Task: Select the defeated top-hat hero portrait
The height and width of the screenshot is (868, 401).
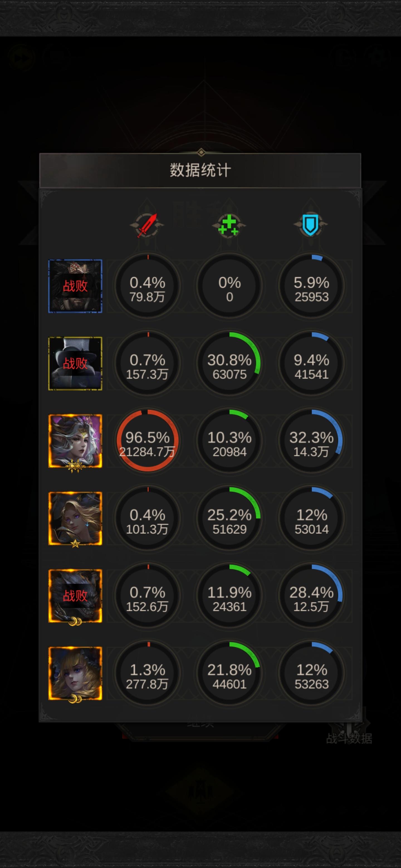Action: (x=75, y=364)
